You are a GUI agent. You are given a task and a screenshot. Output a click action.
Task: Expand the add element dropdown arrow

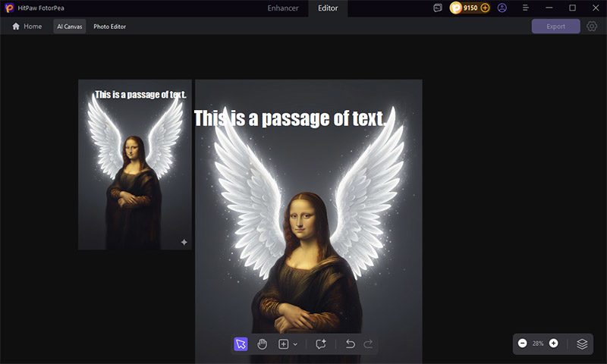coord(295,344)
